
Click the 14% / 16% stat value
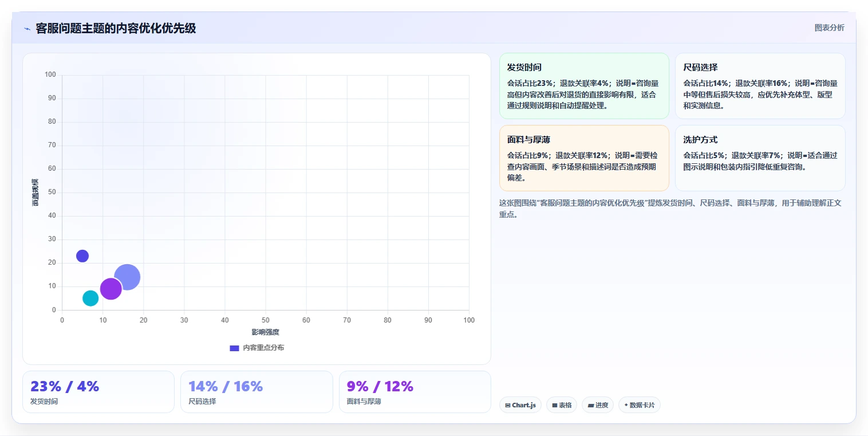click(x=226, y=386)
